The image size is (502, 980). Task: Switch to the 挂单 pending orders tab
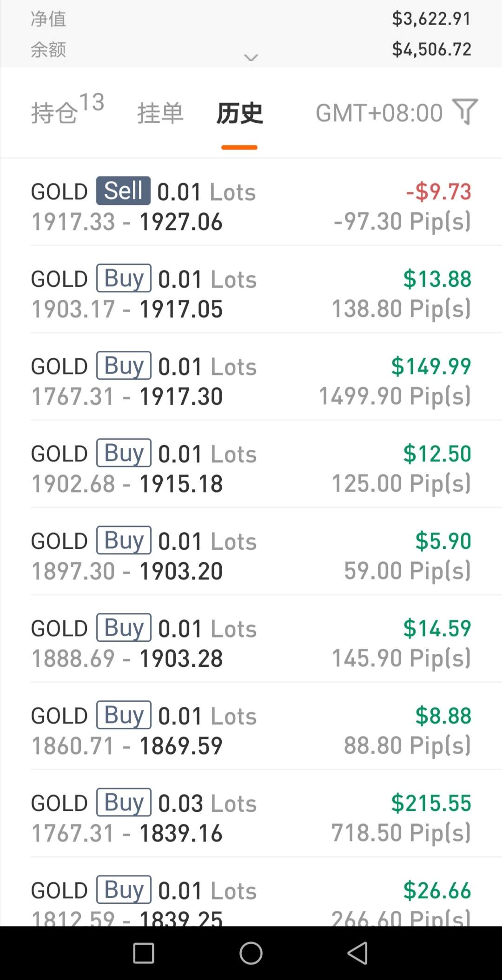160,113
